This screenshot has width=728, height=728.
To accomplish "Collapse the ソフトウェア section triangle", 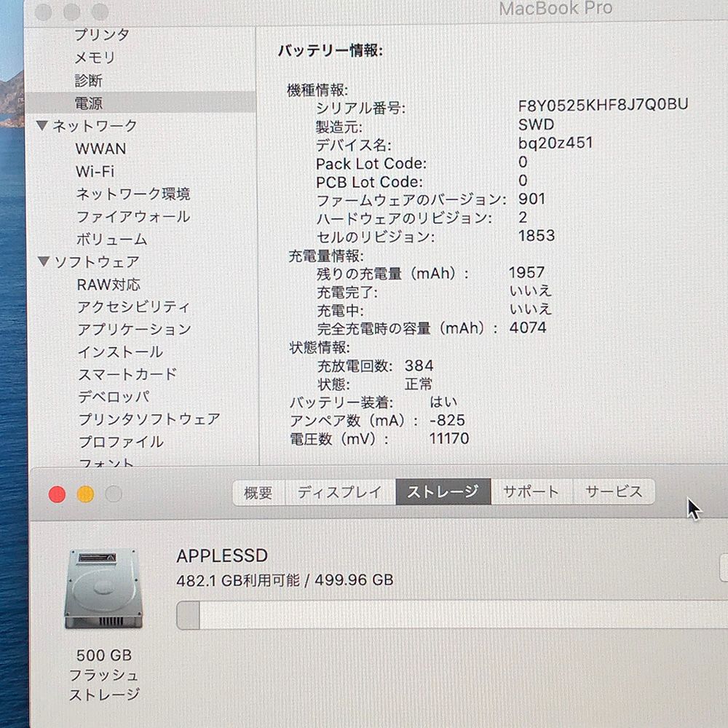I will pos(44,261).
